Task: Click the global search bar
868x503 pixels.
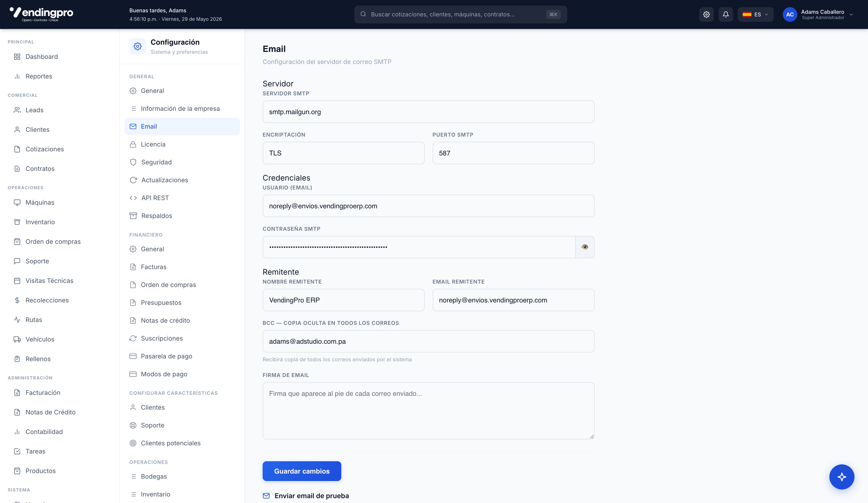Action: click(461, 14)
